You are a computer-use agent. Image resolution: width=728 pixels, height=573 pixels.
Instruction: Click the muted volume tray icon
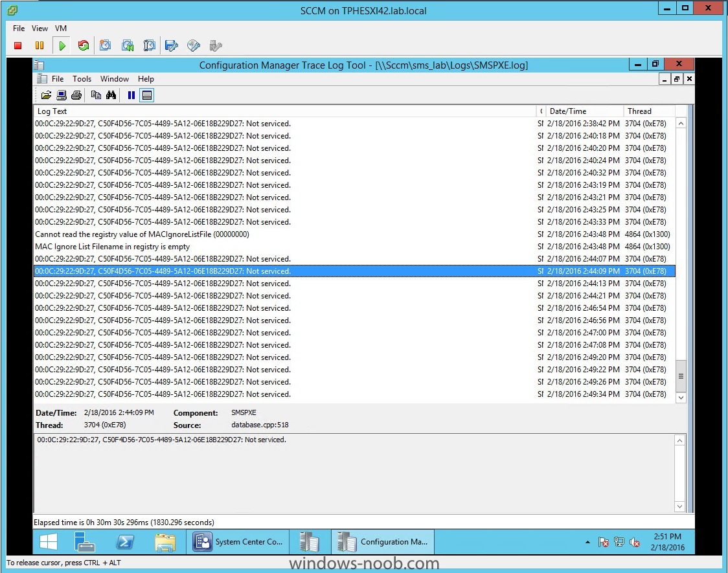635,542
